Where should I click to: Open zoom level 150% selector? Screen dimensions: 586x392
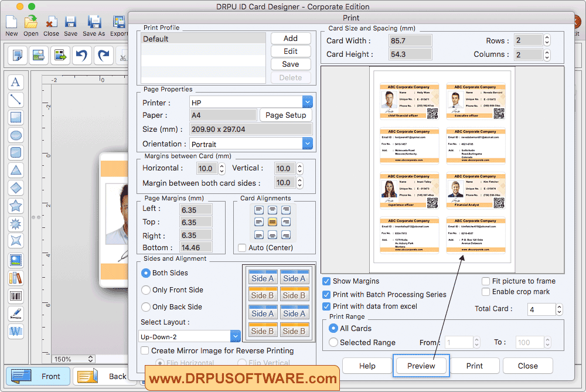[x=73, y=359]
